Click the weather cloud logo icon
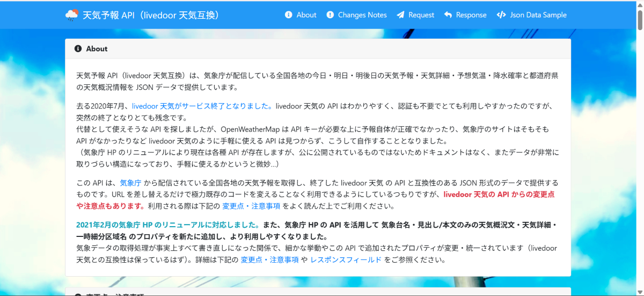The width and height of the screenshot is (644, 296). tap(71, 15)
